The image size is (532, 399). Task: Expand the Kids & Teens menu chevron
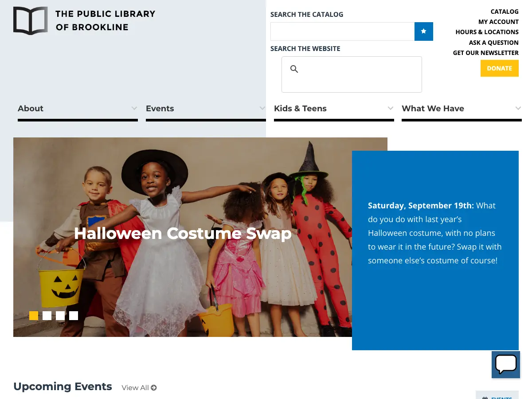click(391, 108)
